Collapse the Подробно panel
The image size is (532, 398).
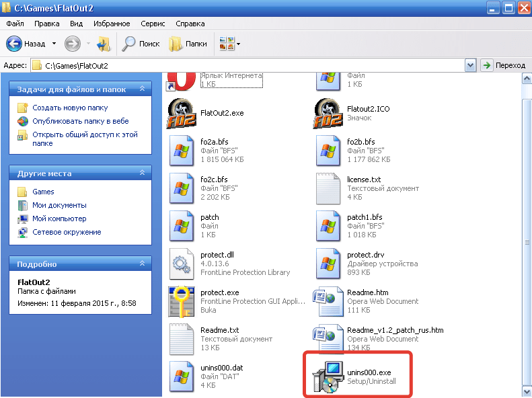tap(142, 264)
